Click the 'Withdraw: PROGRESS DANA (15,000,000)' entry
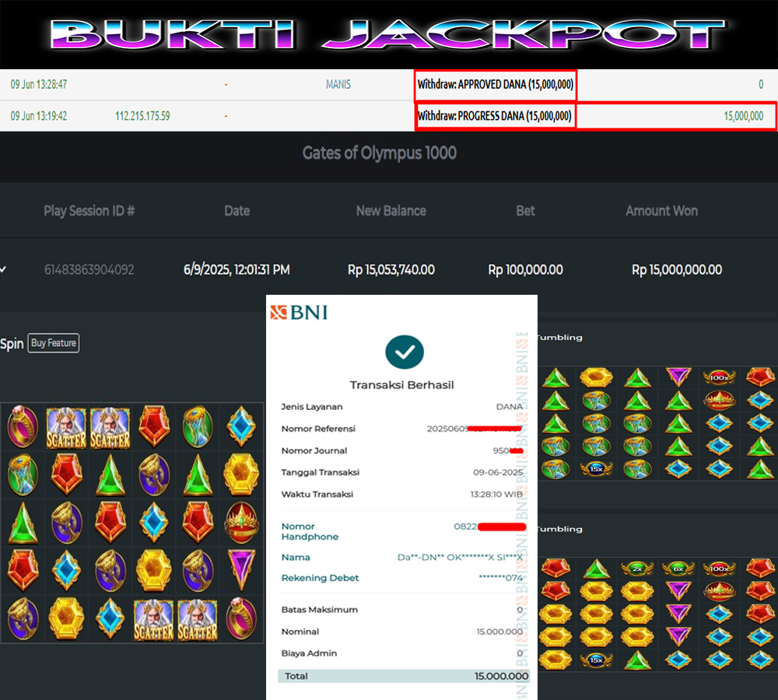 point(495,116)
